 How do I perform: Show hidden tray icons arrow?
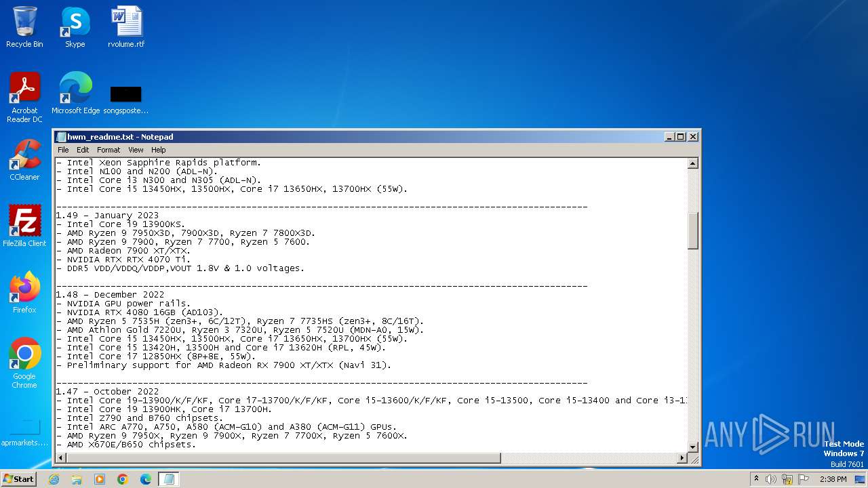[x=756, y=479]
